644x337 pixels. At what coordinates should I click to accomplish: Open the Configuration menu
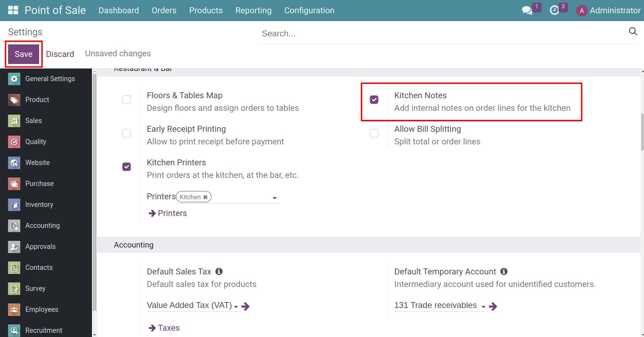click(x=309, y=10)
